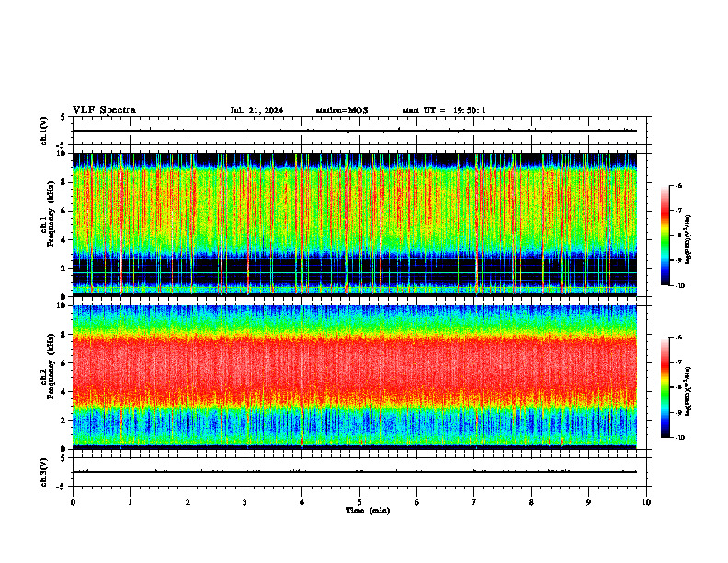This screenshot has height=563, width=728.
Task: Click the "-6" label on ch.2 colorbar
Action: [679, 338]
